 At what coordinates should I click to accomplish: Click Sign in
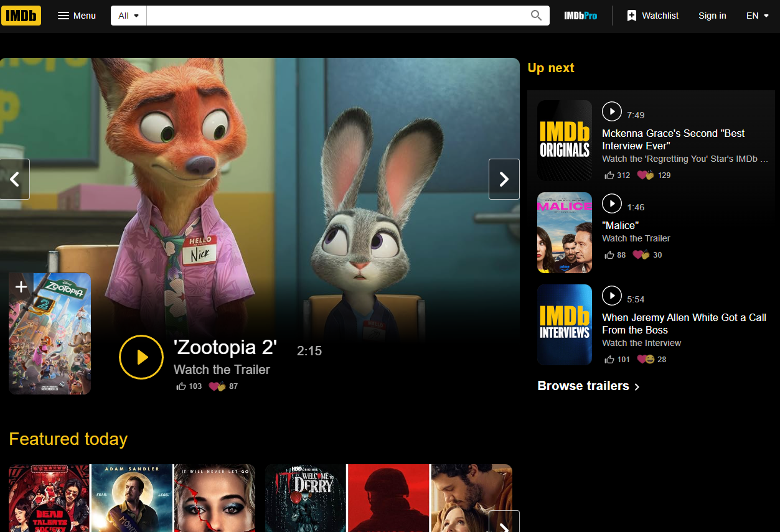(x=712, y=16)
